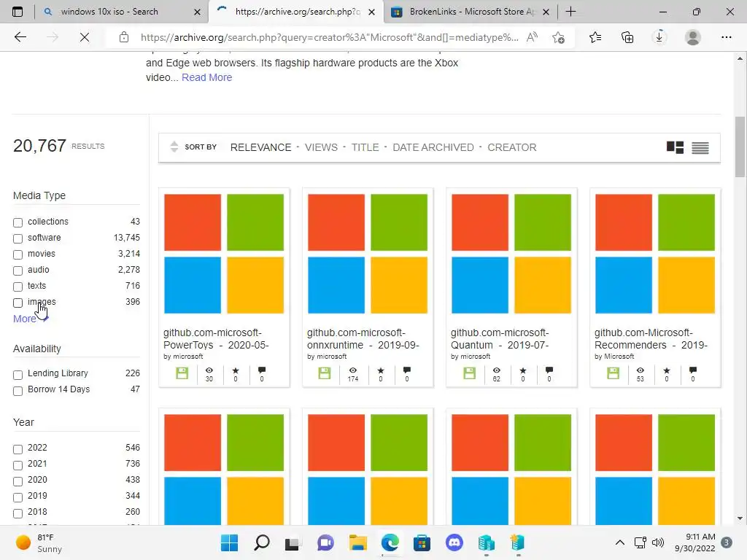
Task: Filter results by year 2019
Action: (x=18, y=497)
